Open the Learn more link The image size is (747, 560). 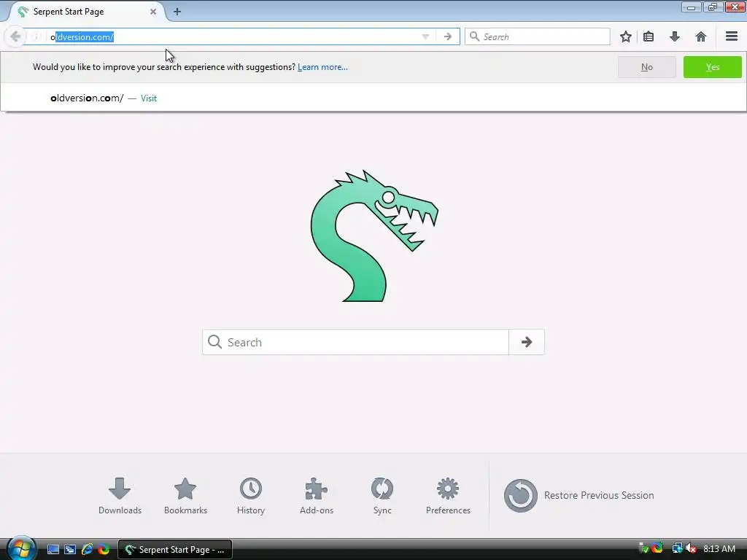tap(322, 67)
